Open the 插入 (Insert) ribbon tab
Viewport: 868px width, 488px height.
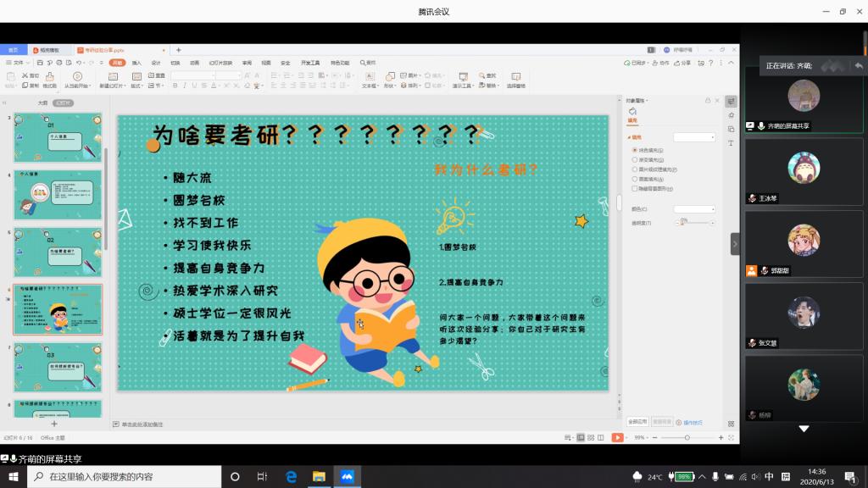[x=136, y=63]
